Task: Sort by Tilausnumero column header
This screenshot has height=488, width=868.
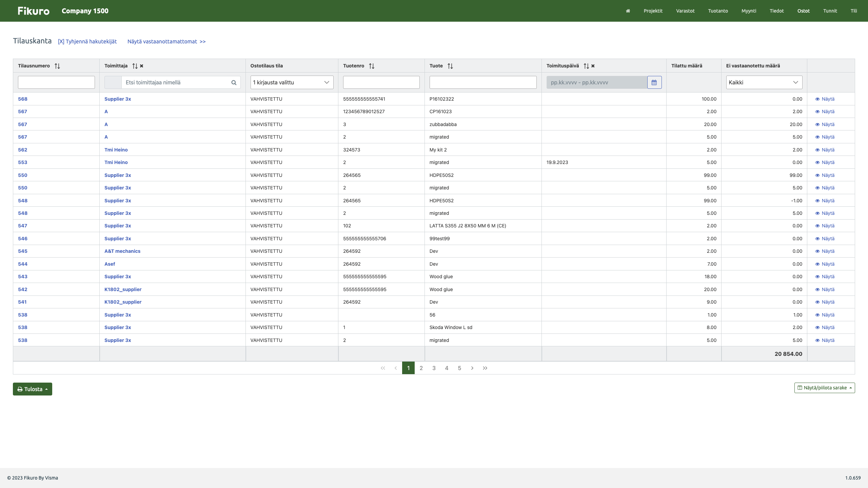Action: (x=57, y=65)
